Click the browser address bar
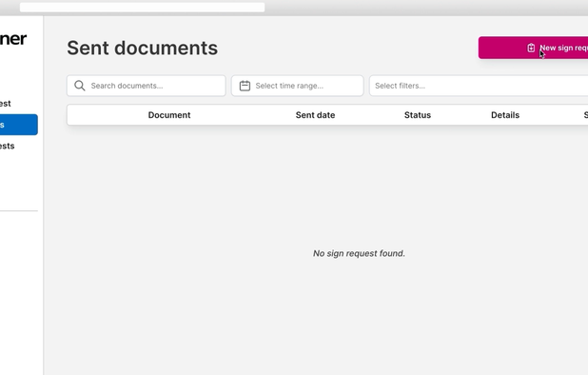 coord(142,7)
